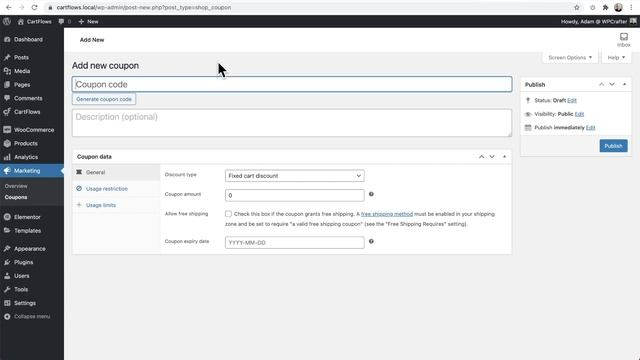Open the free shipping method link
The image size is (640, 360).
point(387,214)
